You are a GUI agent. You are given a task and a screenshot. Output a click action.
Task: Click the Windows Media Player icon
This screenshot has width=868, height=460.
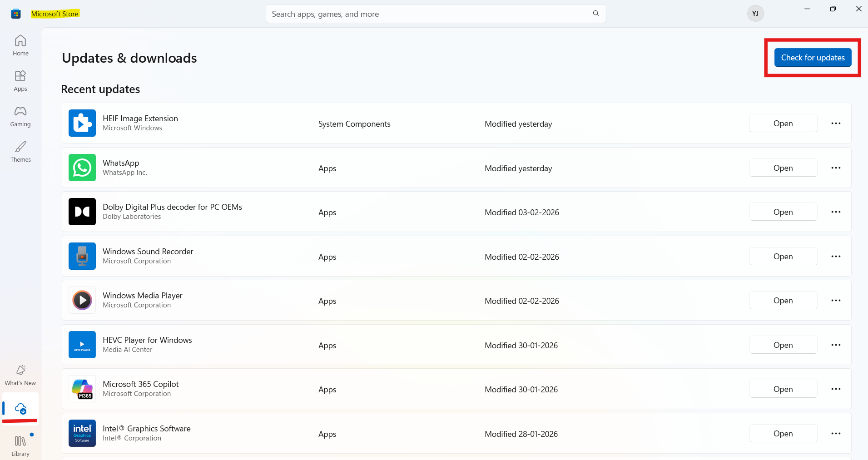point(82,300)
